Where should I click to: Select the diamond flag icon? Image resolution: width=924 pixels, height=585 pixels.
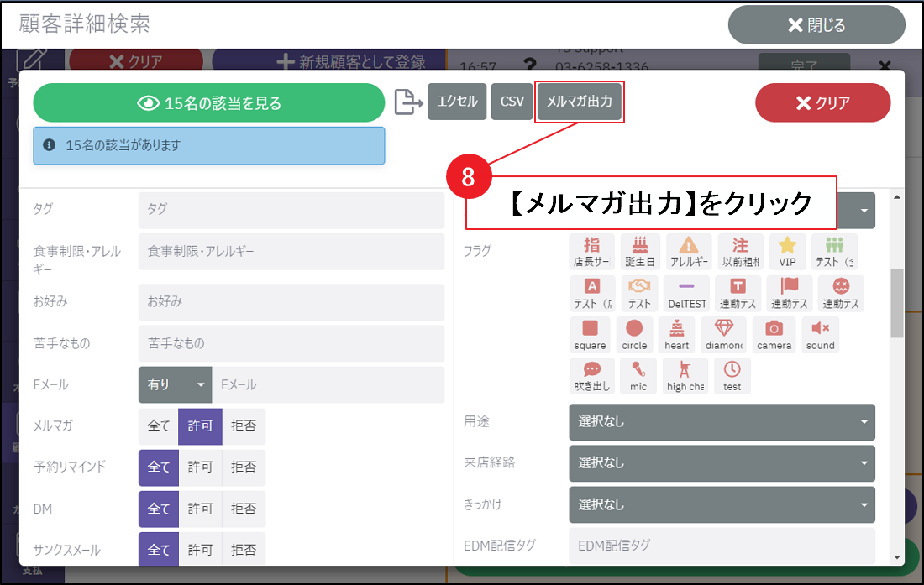click(x=723, y=334)
